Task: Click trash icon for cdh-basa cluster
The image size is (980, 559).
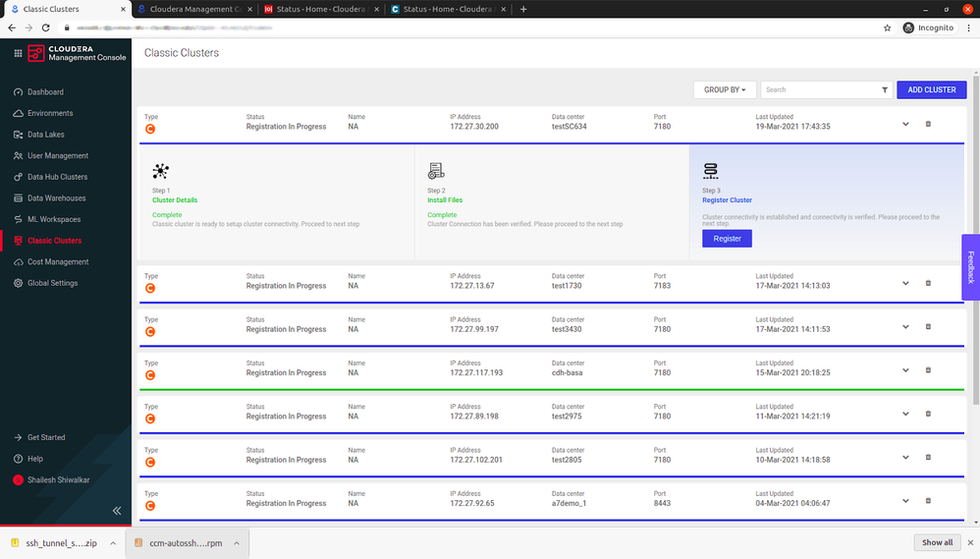Action: [928, 370]
